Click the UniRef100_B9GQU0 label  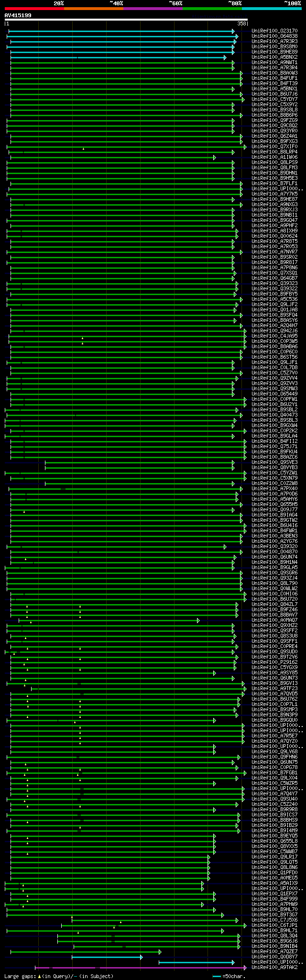pos(274,720)
